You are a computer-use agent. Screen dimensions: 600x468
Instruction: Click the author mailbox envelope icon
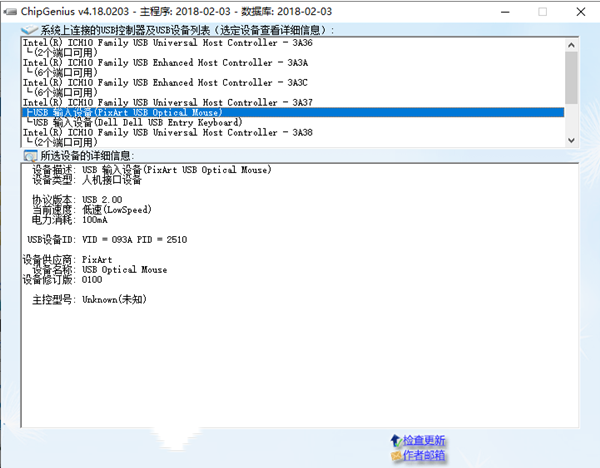pyautogui.click(x=396, y=455)
